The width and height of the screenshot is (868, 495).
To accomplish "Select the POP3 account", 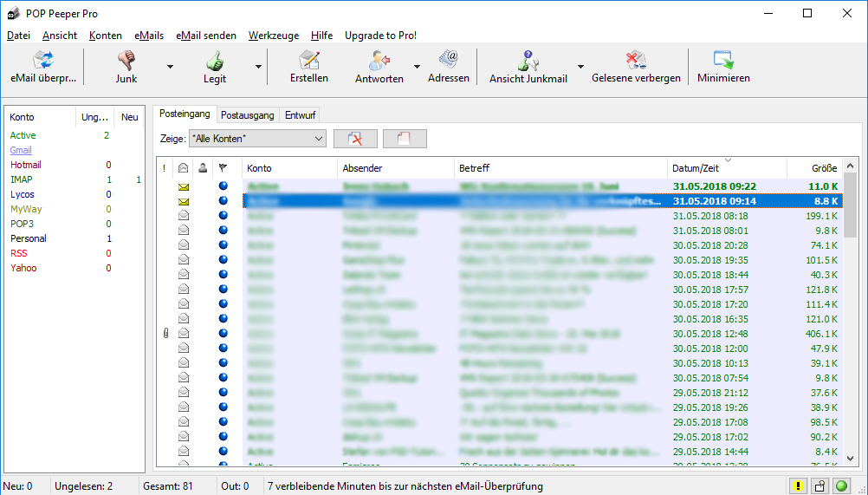I will [x=23, y=224].
